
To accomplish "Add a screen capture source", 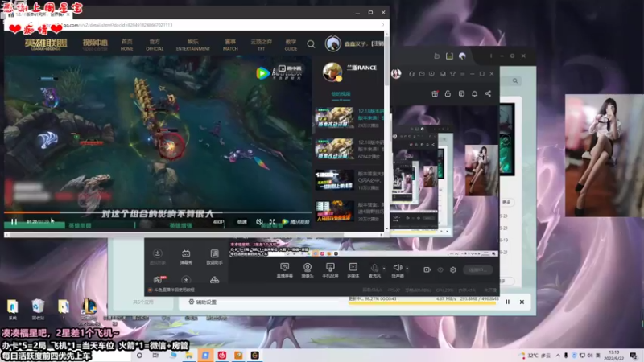I will point(285,270).
